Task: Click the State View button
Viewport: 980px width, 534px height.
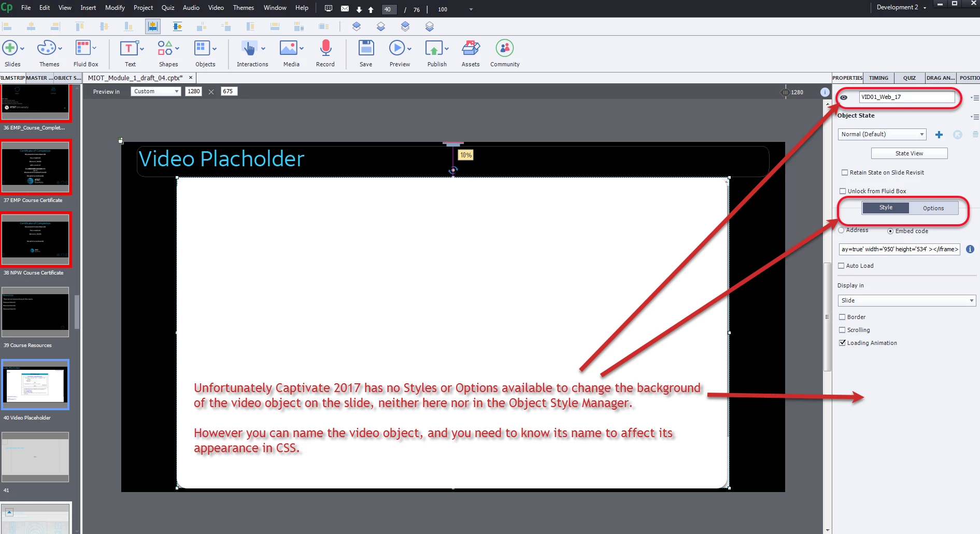Action: (x=910, y=153)
